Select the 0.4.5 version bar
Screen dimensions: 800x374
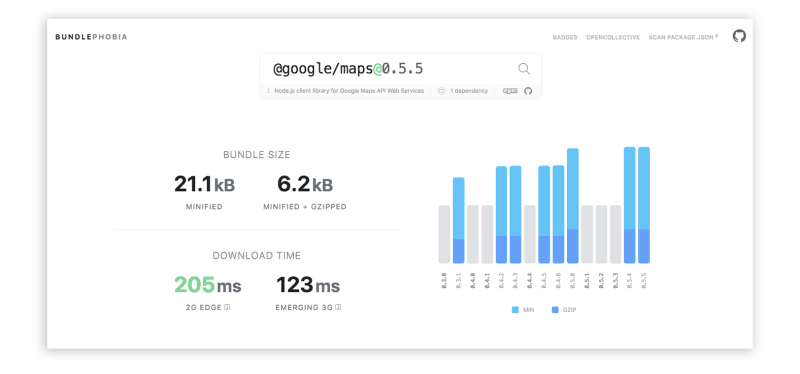click(x=544, y=215)
